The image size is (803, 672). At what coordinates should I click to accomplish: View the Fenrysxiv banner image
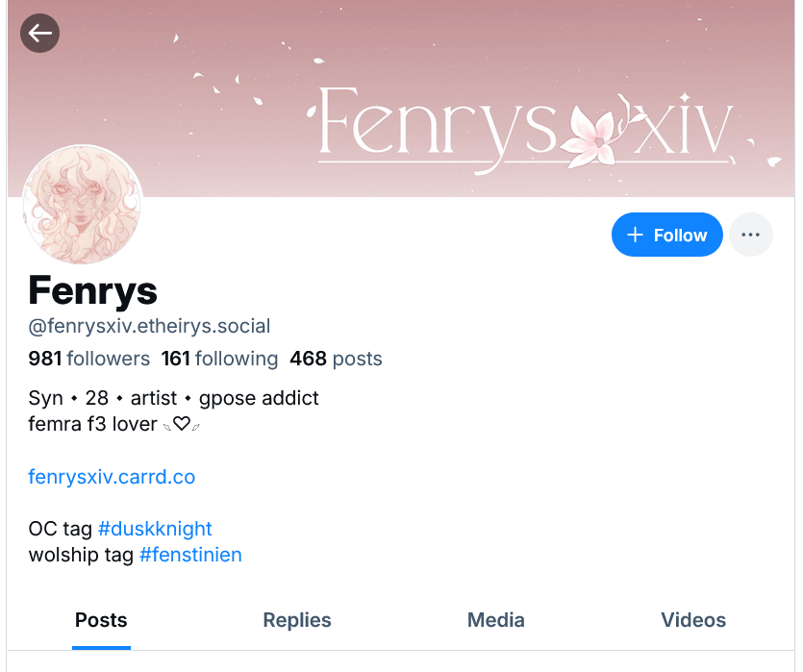point(401,98)
